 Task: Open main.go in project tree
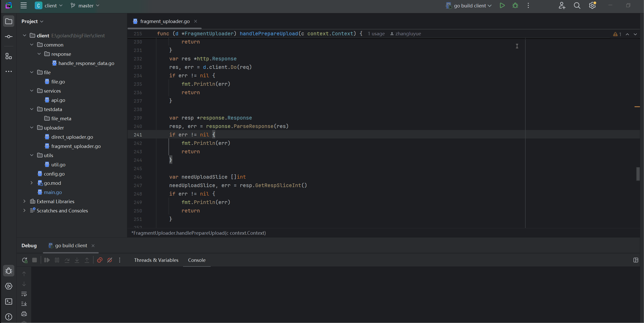53,192
